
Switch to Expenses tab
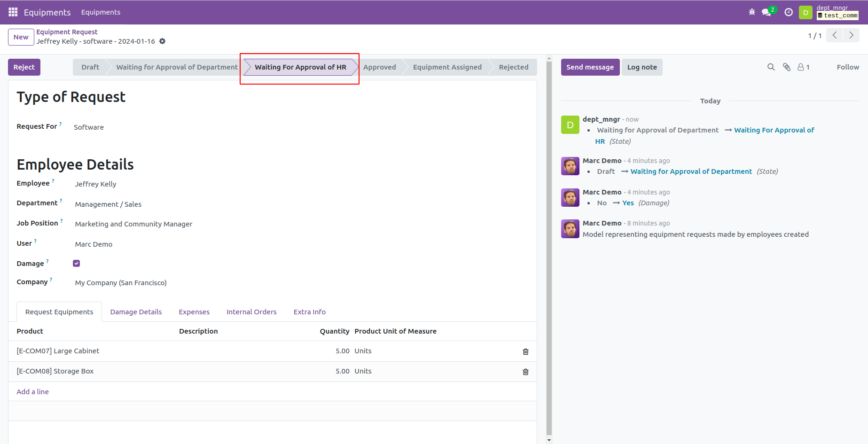pyautogui.click(x=194, y=312)
